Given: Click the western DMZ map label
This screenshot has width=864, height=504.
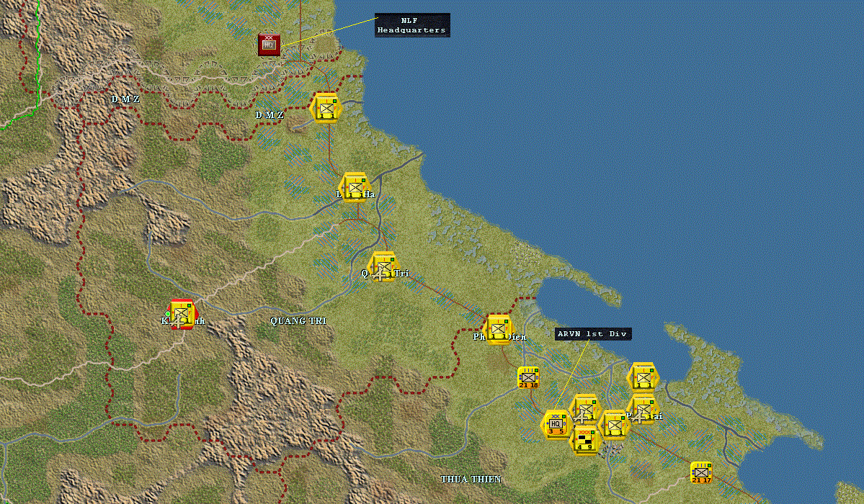Looking at the screenshot, I should [x=125, y=99].
